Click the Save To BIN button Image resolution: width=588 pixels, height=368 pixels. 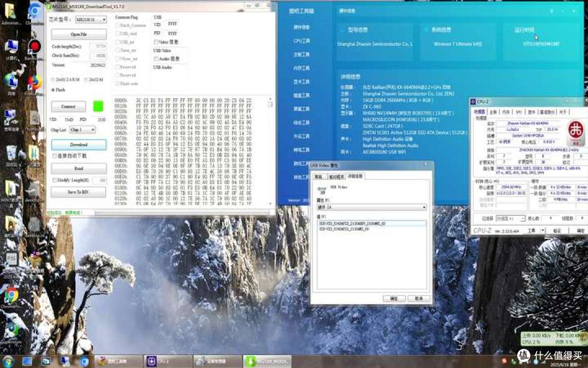click(x=78, y=192)
